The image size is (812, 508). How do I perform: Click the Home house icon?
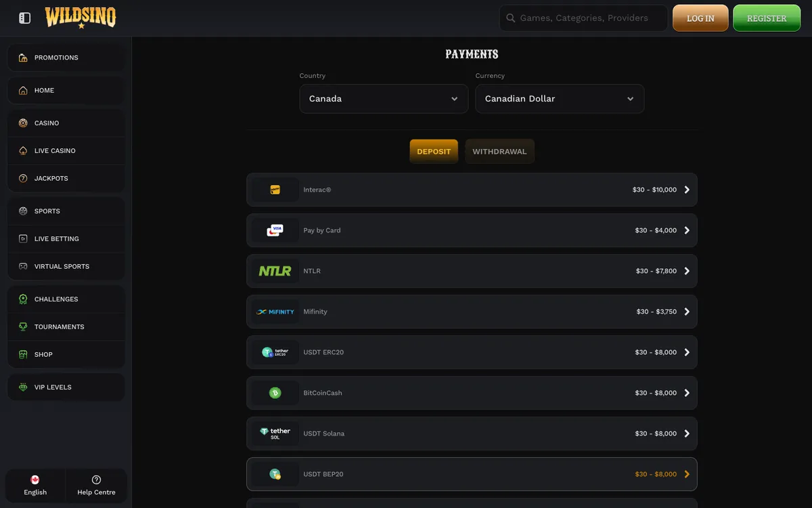(x=23, y=90)
